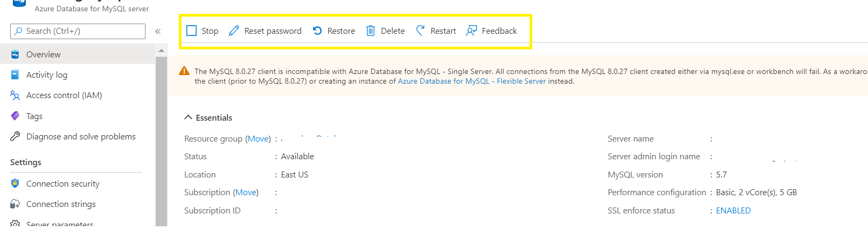Click Move link next to Resource group
The width and height of the screenshot is (868, 237).
pyautogui.click(x=258, y=138)
